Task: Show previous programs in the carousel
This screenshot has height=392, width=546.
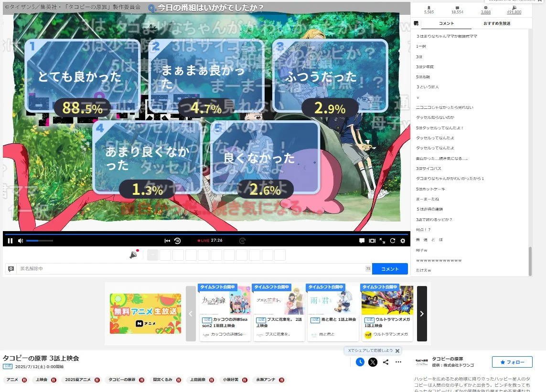Action: pyautogui.click(x=191, y=314)
